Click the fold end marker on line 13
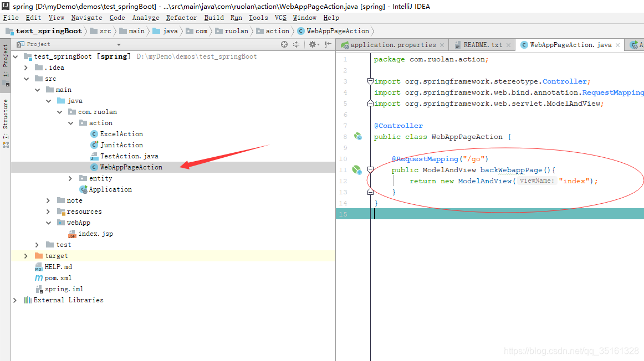 coord(370,192)
